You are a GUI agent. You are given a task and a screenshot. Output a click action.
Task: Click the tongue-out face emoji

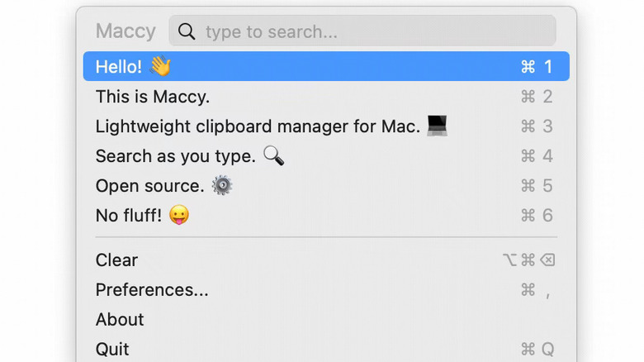point(179,216)
